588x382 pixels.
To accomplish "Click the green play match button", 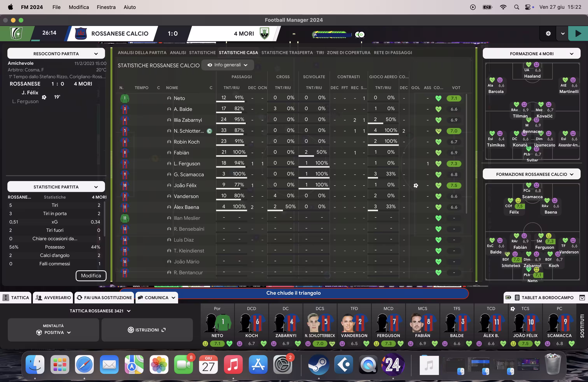I will 578,33.
